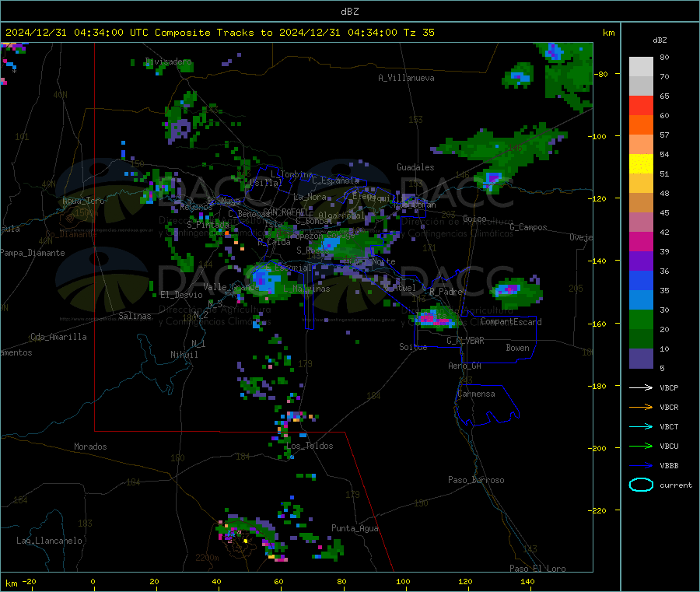Click the A_Villanueva location label
The width and height of the screenshot is (700, 592).
pos(406,78)
